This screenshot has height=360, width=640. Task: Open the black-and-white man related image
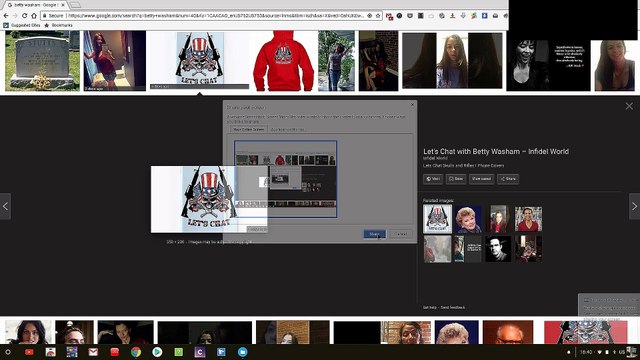[x=498, y=249]
